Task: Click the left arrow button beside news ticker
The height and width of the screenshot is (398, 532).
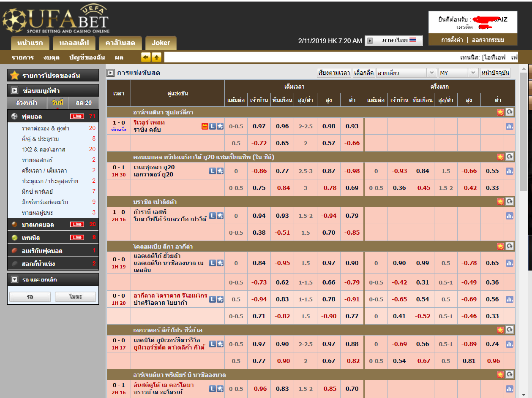Action: point(146,57)
